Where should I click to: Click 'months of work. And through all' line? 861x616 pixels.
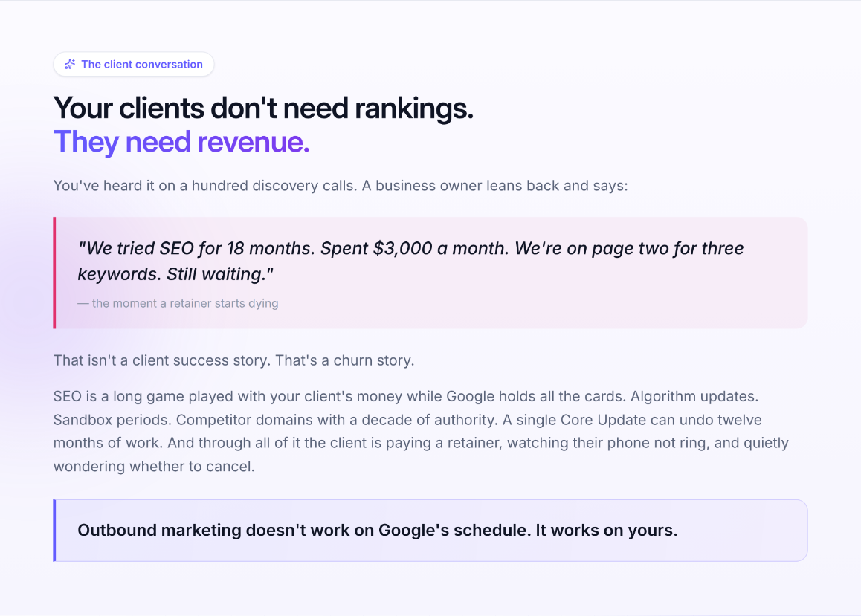tap(421, 443)
